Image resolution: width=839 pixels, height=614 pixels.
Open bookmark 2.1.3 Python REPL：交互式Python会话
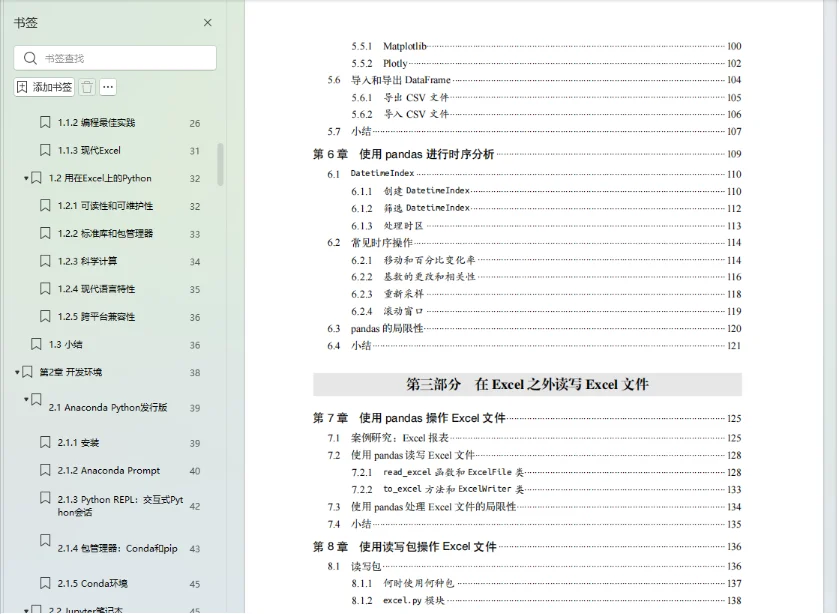click(120, 506)
